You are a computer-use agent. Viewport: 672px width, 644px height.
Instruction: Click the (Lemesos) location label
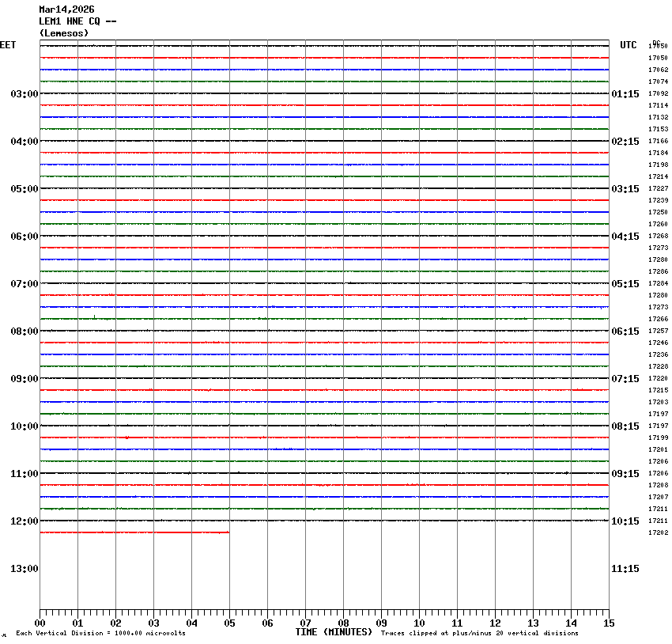tap(64, 33)
